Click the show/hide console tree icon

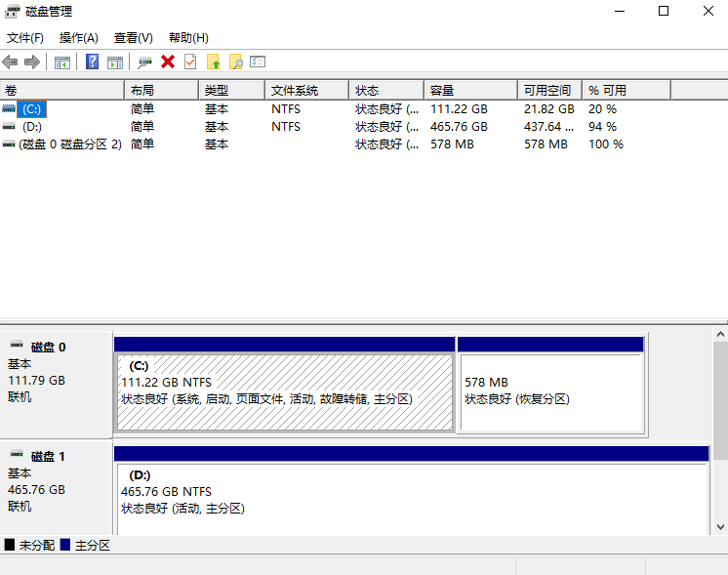(x=62, y=62)
